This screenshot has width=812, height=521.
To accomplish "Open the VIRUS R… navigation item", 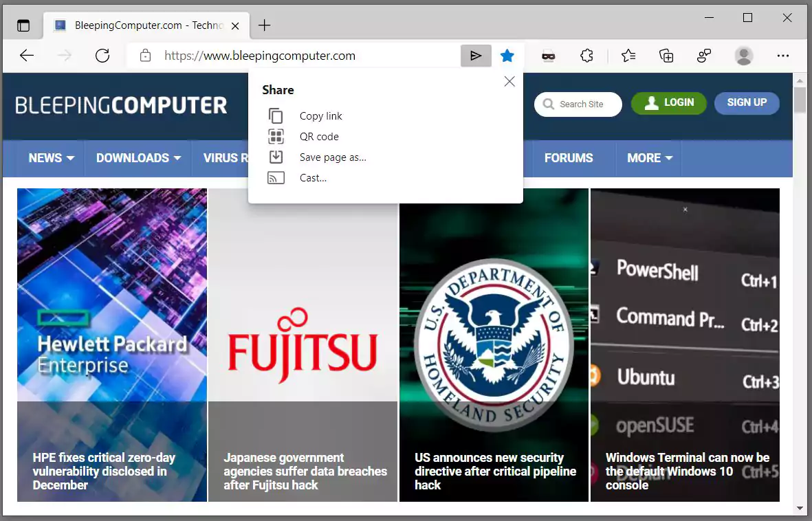I will (226, 158).
